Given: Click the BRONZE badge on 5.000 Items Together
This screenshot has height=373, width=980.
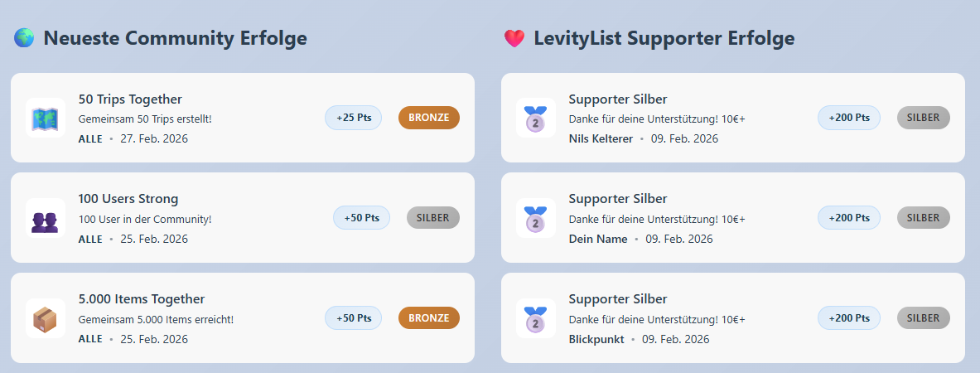Looking at the screenshot, I should (428, 318).
